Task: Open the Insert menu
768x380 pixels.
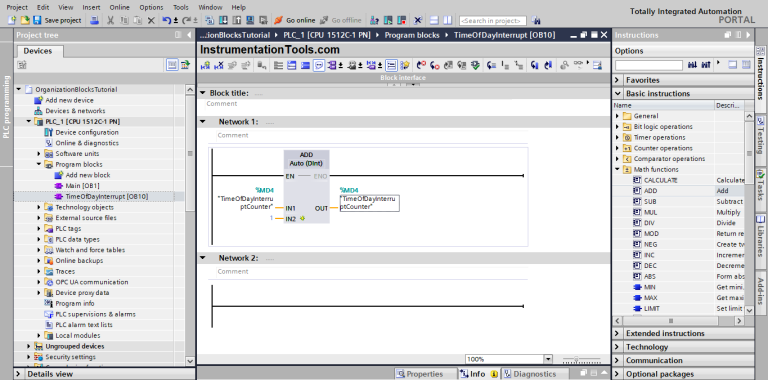Action: (x=92, y=7)
